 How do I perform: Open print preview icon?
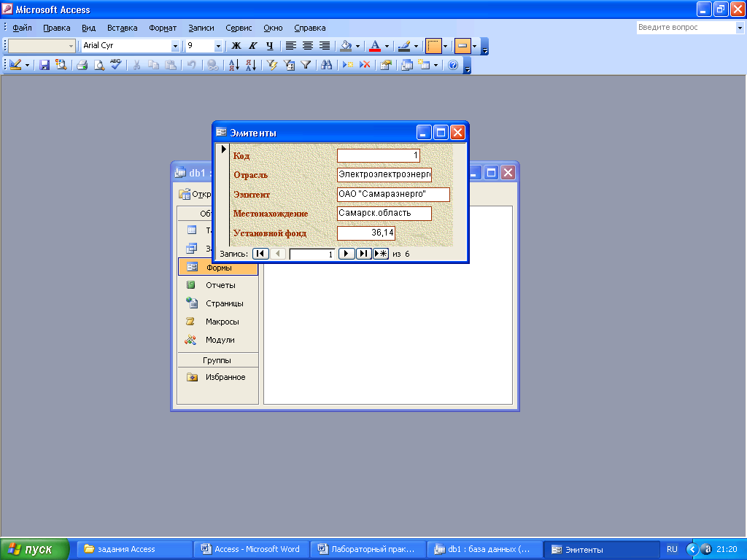pos(98,65)
